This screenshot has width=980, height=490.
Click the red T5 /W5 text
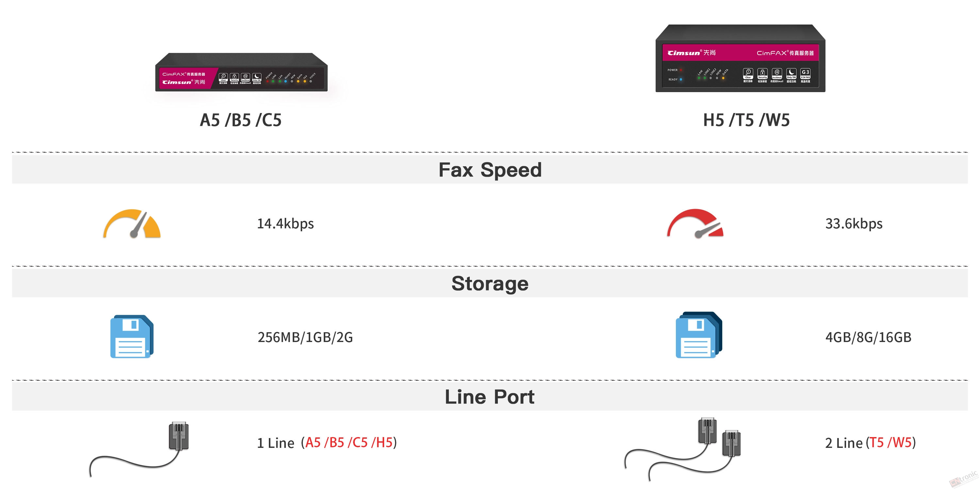(x=890, y=443)
